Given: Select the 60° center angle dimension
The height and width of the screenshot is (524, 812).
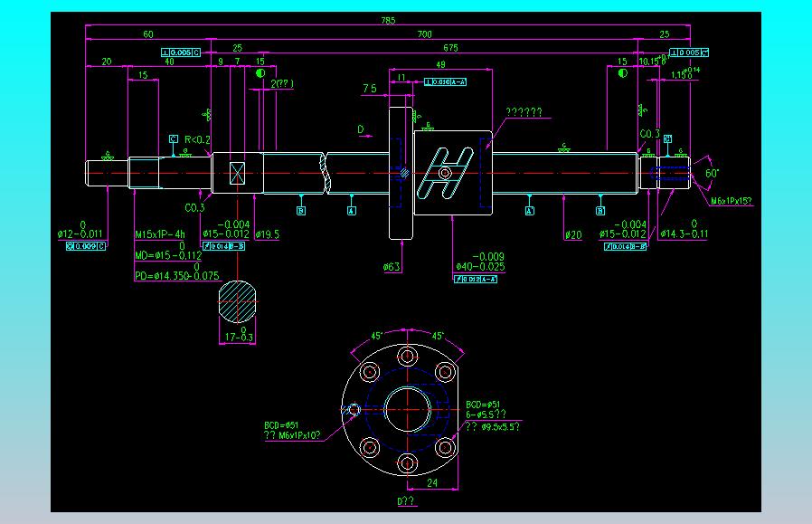Looking at the screenshot, I should [712, 173].
